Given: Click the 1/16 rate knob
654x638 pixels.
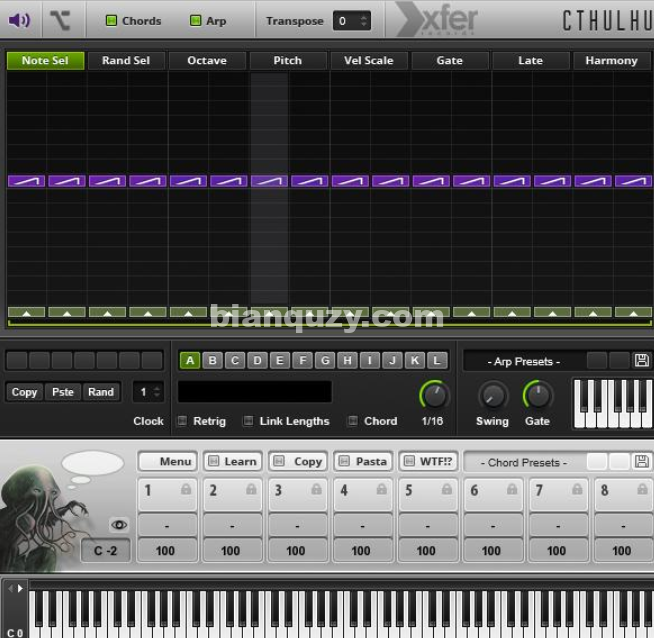Looking at the screenshot, I should point(434,395).
